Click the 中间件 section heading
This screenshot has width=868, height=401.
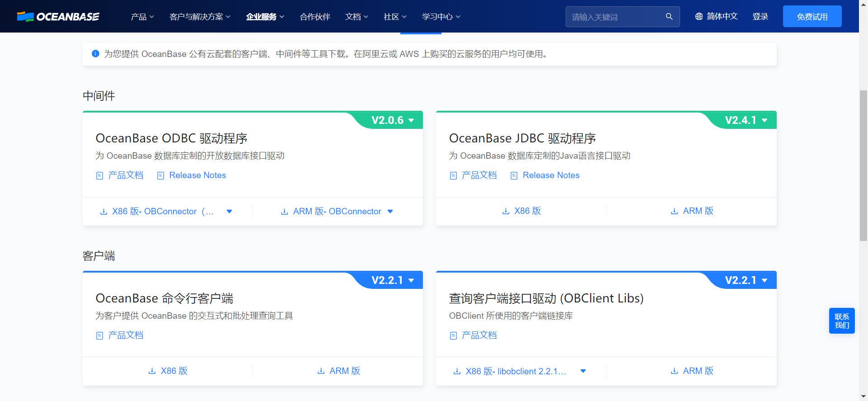[x=99, y=96]
